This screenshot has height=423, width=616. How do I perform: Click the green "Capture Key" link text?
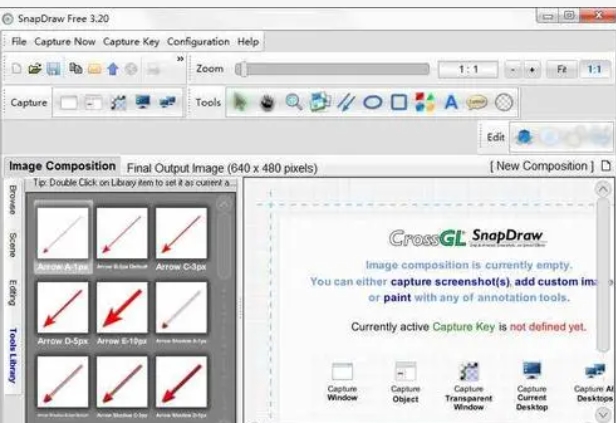pyautogui.click(x=464, y=327)
